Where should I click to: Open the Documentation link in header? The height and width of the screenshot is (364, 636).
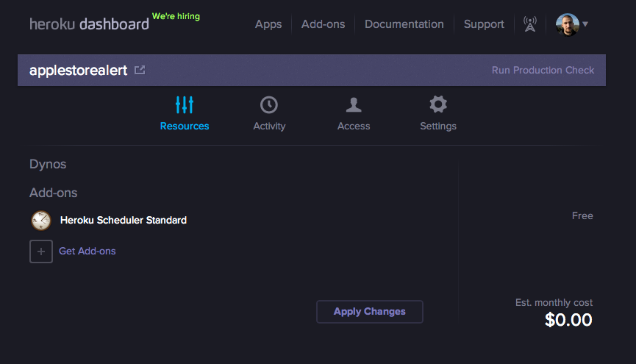(x=404, y=24)
